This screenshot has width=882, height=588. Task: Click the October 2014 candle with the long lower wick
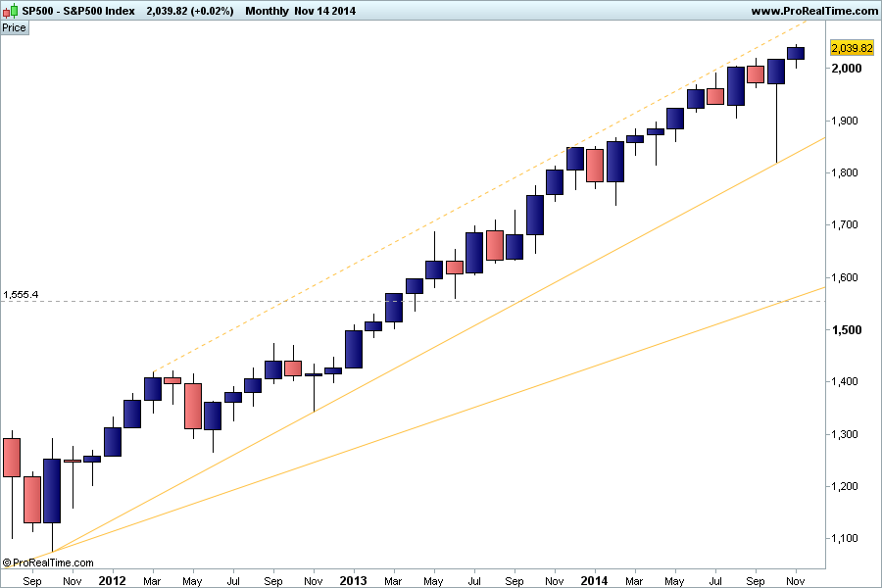[776, 72]
